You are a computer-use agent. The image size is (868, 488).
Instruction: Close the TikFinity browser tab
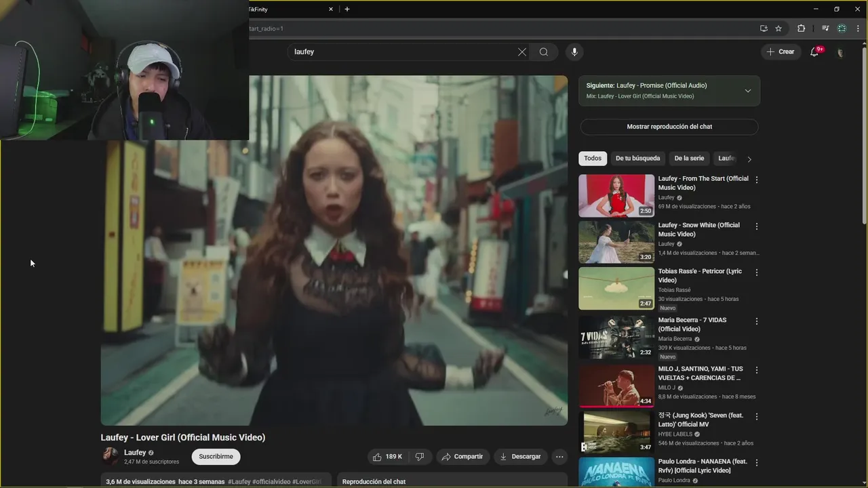[331, 9]
